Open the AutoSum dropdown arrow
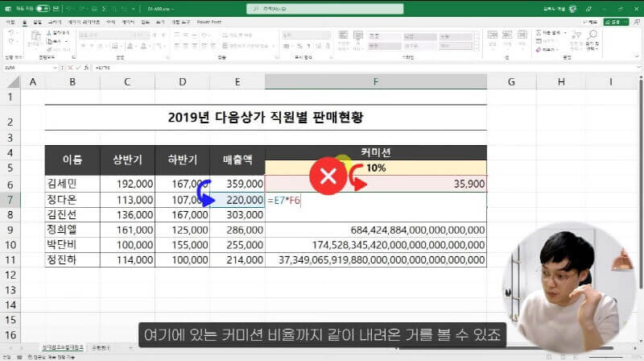644x361 pixels. 565,32
